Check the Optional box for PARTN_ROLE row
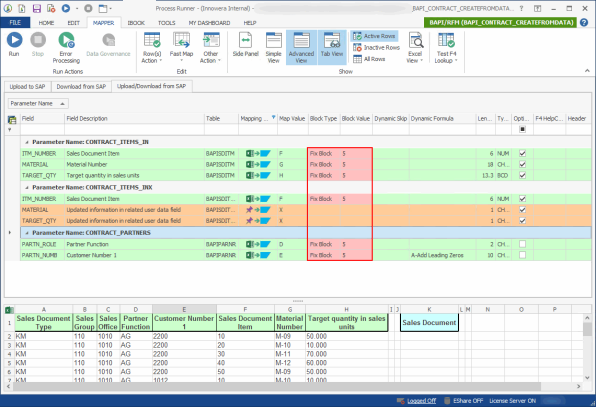The height and width of the screenshot is (407, 596). (522, 244)
